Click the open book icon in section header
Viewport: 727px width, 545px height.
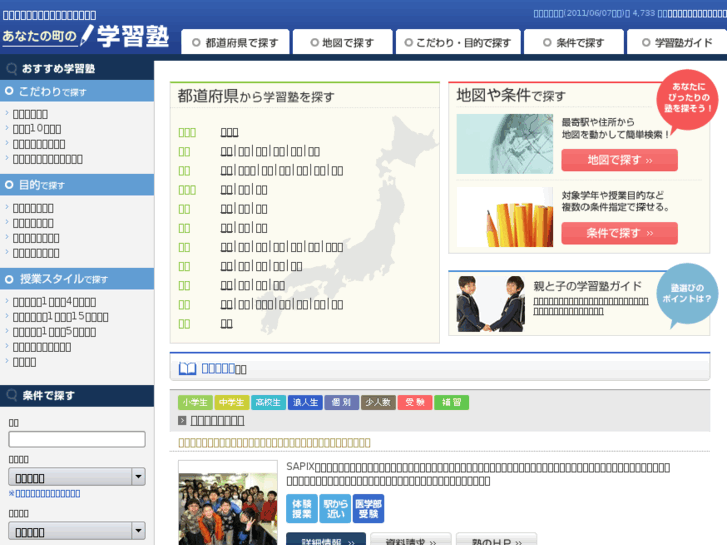pyautogui.click(x=187, y=369)
